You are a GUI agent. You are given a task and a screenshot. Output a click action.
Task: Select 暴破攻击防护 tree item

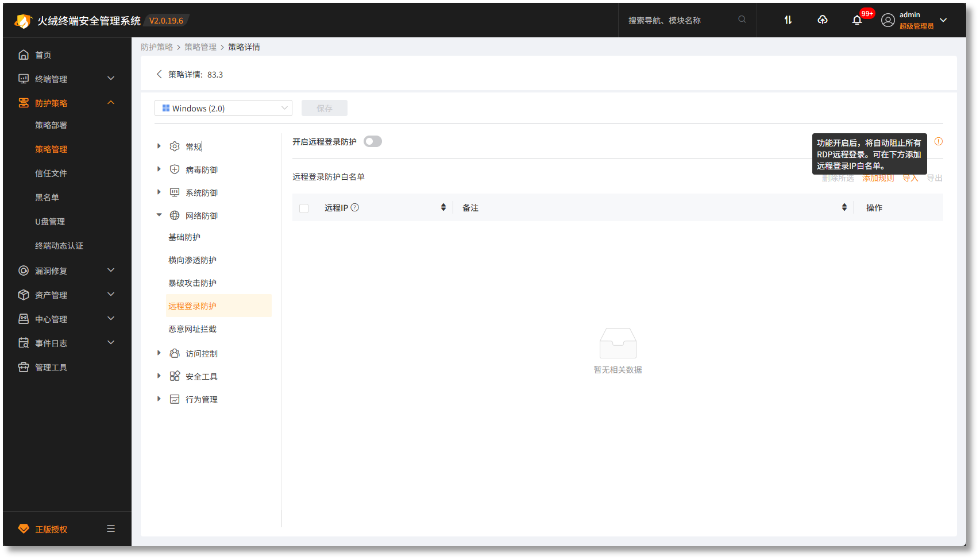(x=192, y=283)
